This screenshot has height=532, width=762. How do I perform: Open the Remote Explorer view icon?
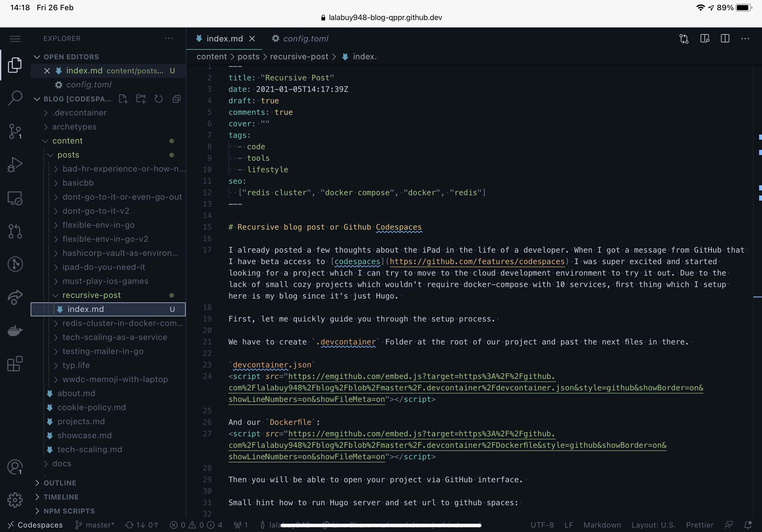click(x=15, y=198)
